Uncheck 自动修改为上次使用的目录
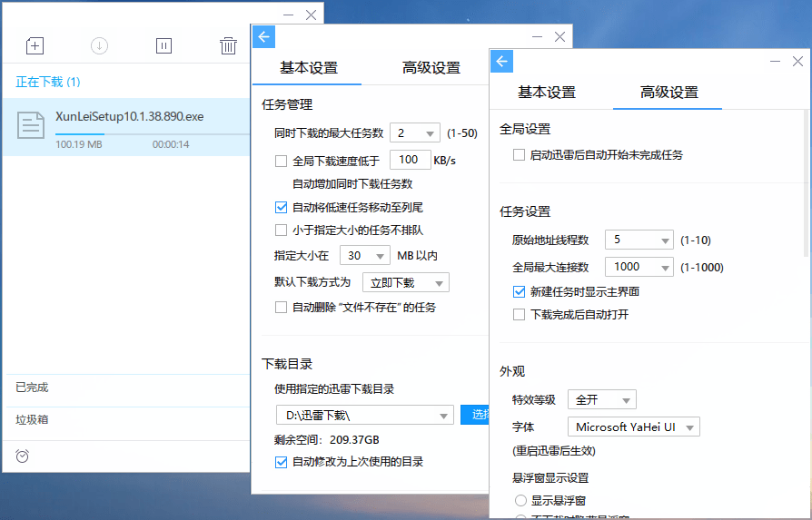812x520 pixels. click(x=282, y=462)
